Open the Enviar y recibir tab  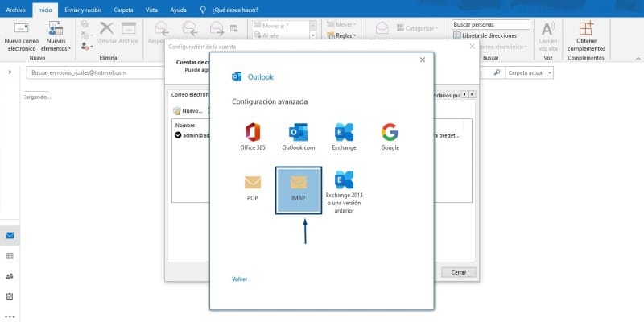[x=83, y=10]
